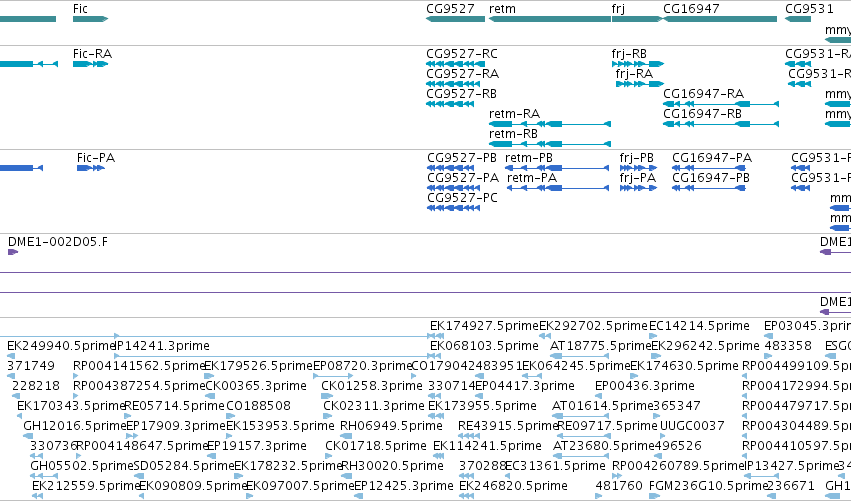The image size is (851, 501).
Task: Select protein CG9527-PC
Action: coord(462,198)
